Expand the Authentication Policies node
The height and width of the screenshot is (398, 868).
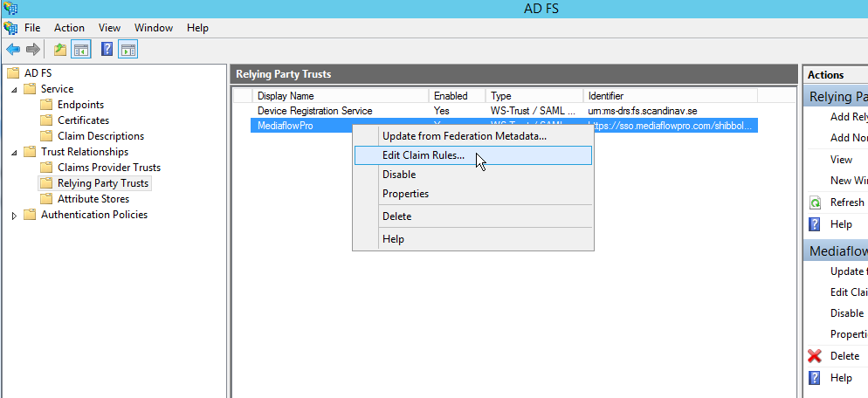point(14,216)
